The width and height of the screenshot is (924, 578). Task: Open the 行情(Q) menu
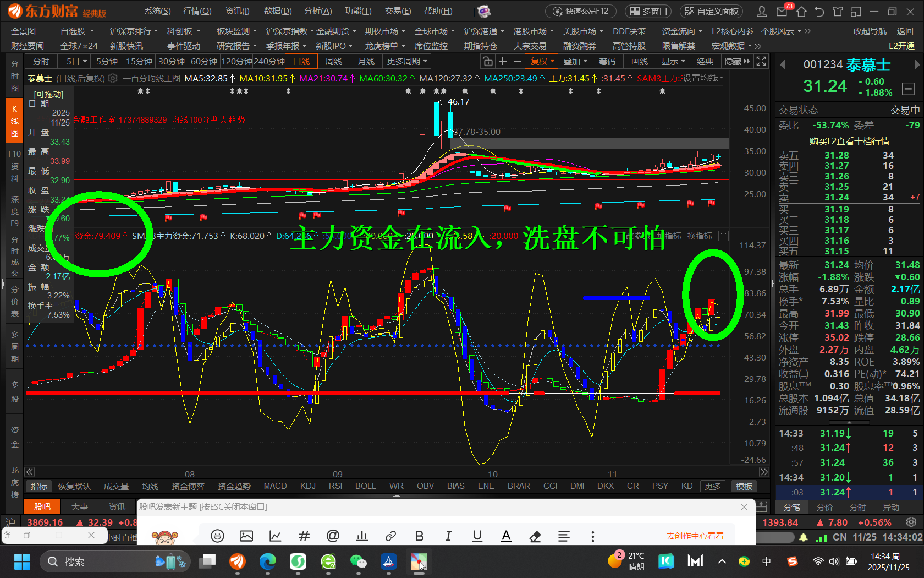pos(197,11)
